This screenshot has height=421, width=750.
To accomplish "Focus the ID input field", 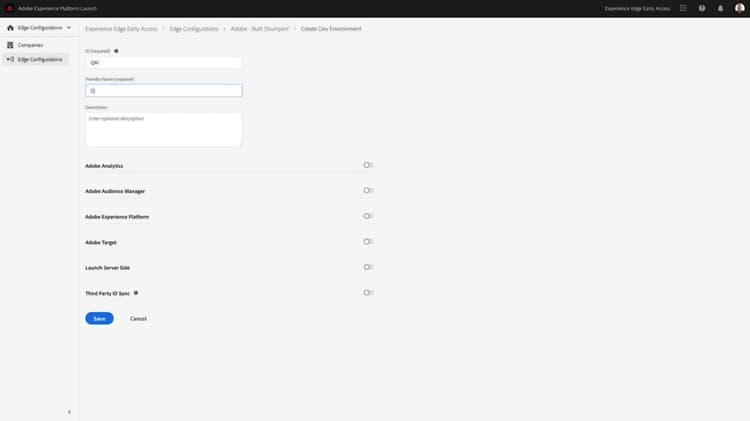I will pyautogui.click(x=164, y=63).
